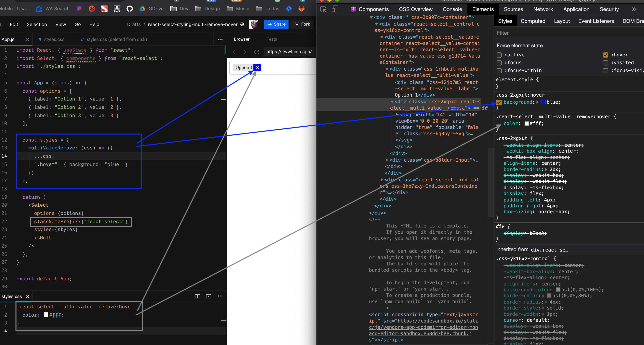The image size is (644, 345).
Task: Toggle the background property in .css-2xgxut:hover
Action: tap(499, 102)
